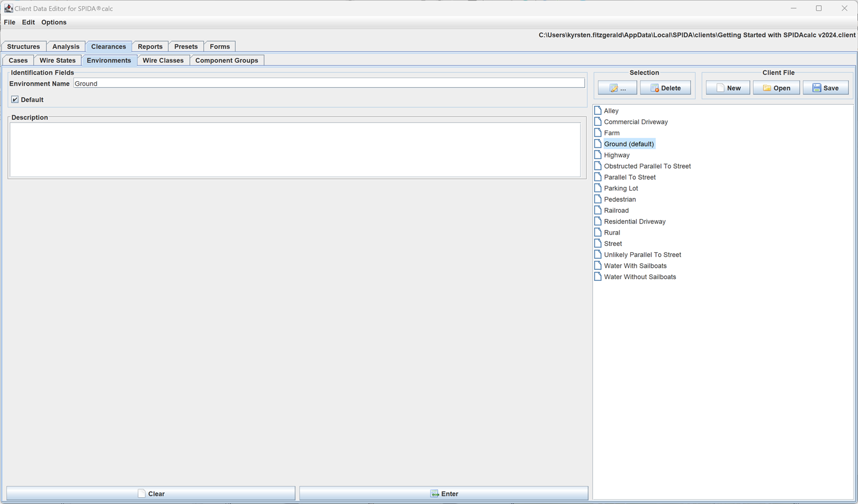The width and height of the screenshot is (858, 504).
Task: Open the Options menu
Action: pyautogui.click(x=54, y=22)
